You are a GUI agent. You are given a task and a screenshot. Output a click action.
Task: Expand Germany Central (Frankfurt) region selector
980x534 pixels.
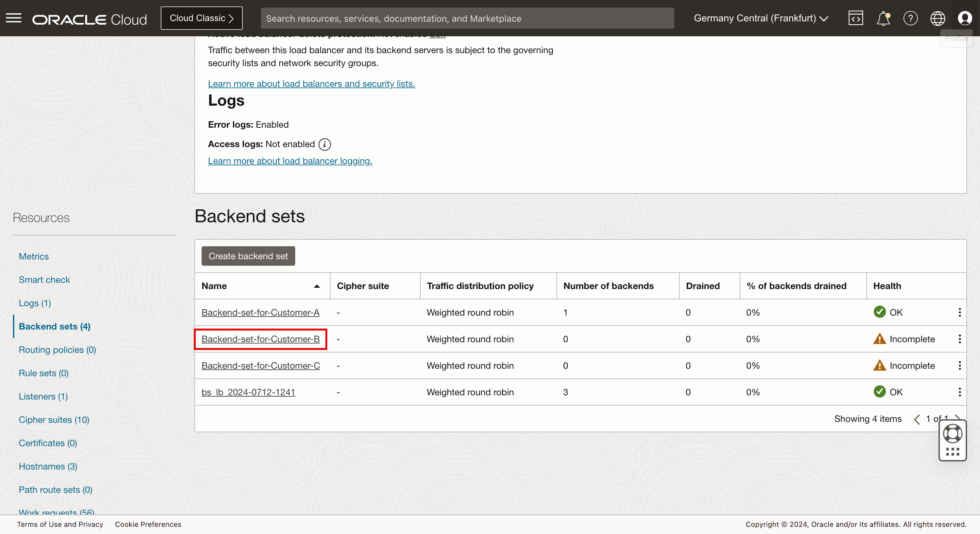[x=761, y=18]
